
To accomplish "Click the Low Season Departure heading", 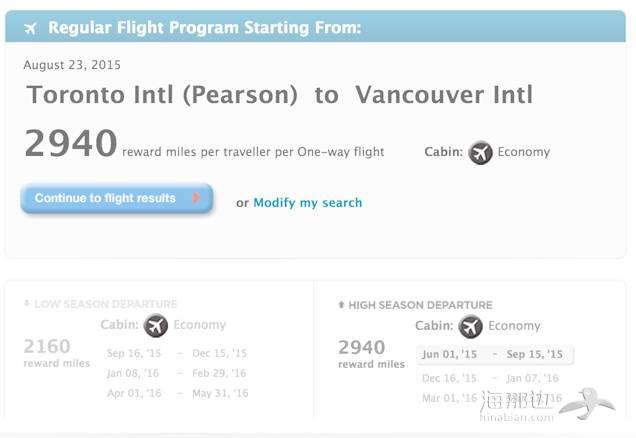I will pos(105,304).
